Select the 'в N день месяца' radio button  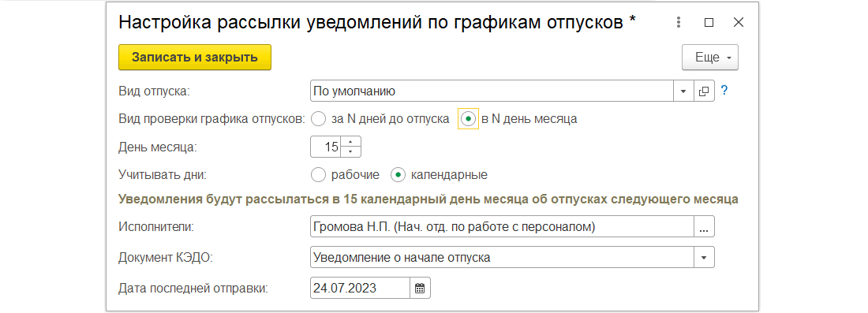[x=468, y=119]
